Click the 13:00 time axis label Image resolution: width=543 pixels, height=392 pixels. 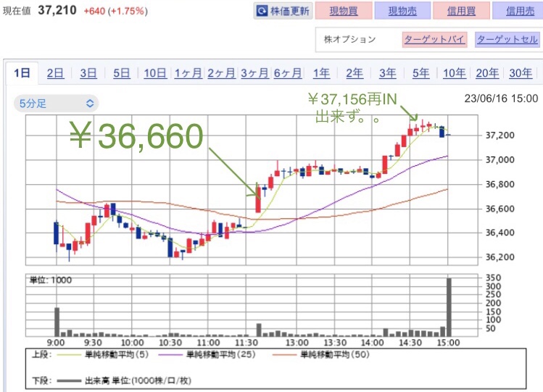297,343
